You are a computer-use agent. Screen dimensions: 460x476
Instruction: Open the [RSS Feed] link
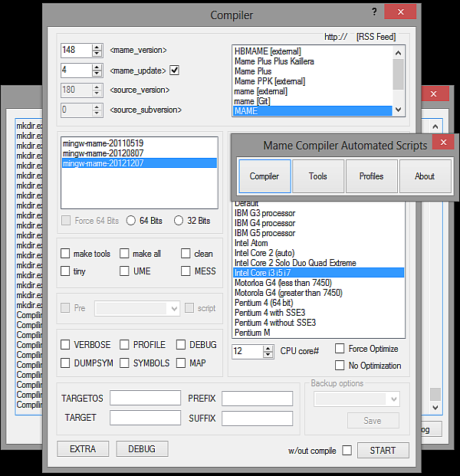click(376, 37)
